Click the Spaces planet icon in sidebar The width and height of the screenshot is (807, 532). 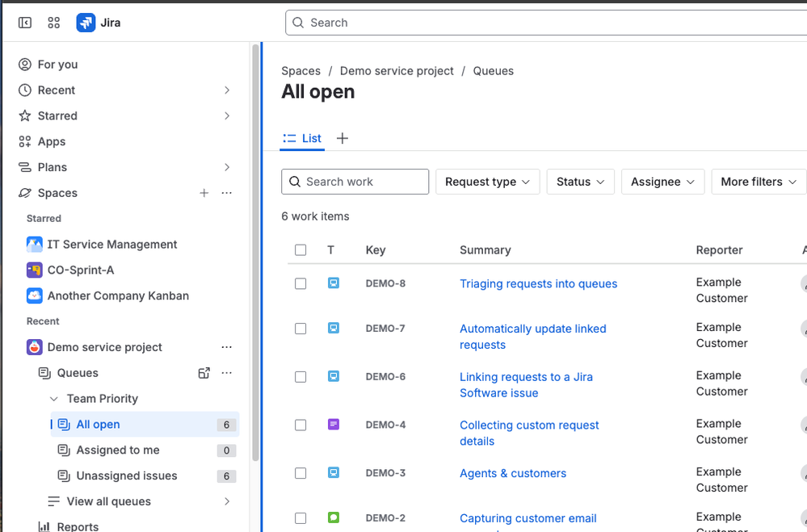pos(25,193)
